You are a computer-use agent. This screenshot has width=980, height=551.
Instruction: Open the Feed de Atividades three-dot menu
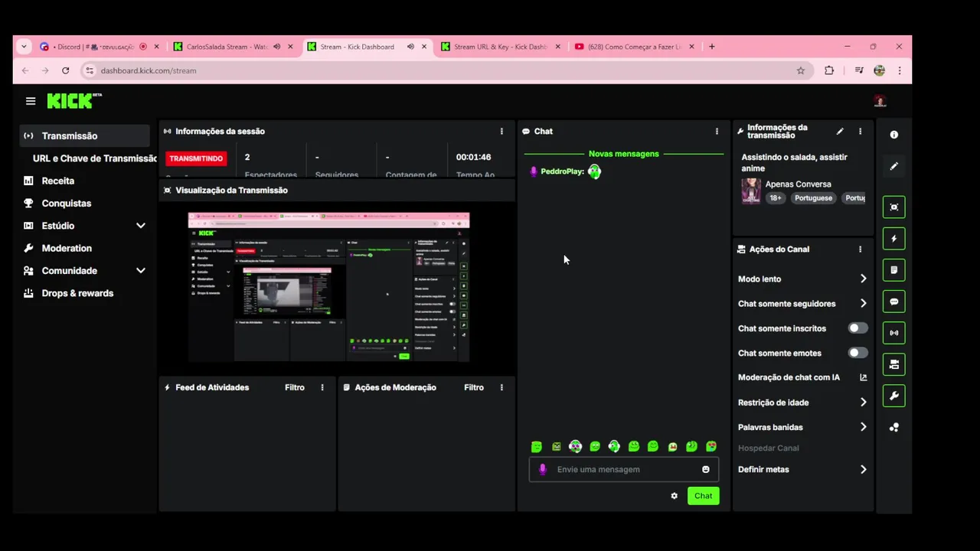(x=322, y=387)
